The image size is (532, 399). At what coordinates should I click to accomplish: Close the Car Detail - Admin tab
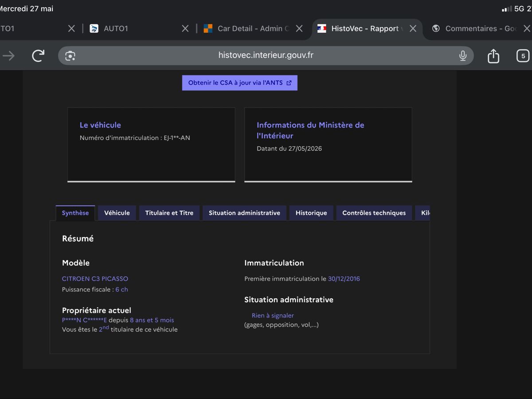[x=299, y=28]
